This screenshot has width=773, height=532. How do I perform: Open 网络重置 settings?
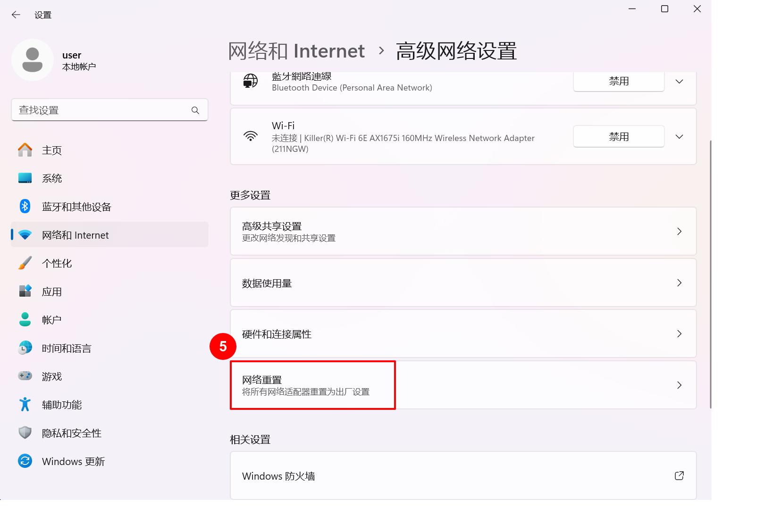coord(312,385)
